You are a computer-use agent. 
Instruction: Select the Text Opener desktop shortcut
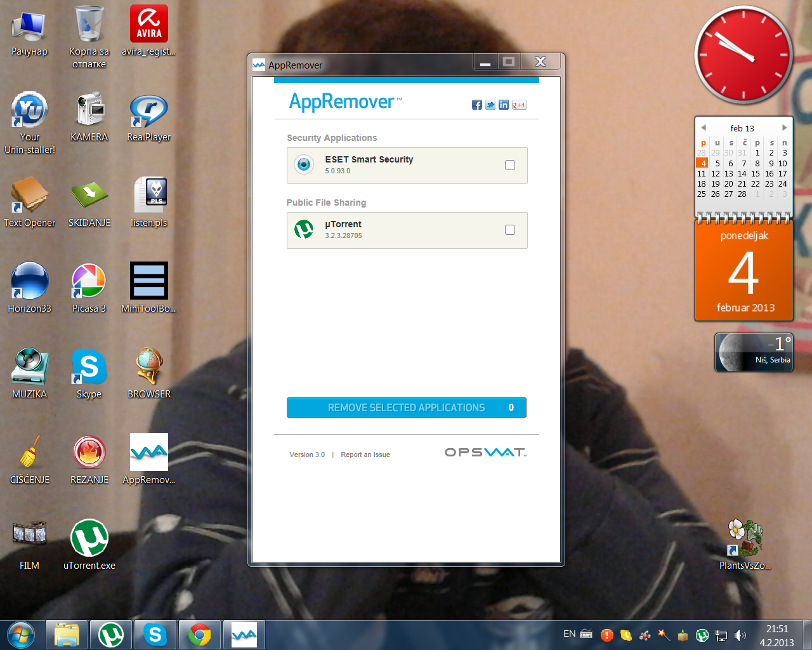point(29,202)
